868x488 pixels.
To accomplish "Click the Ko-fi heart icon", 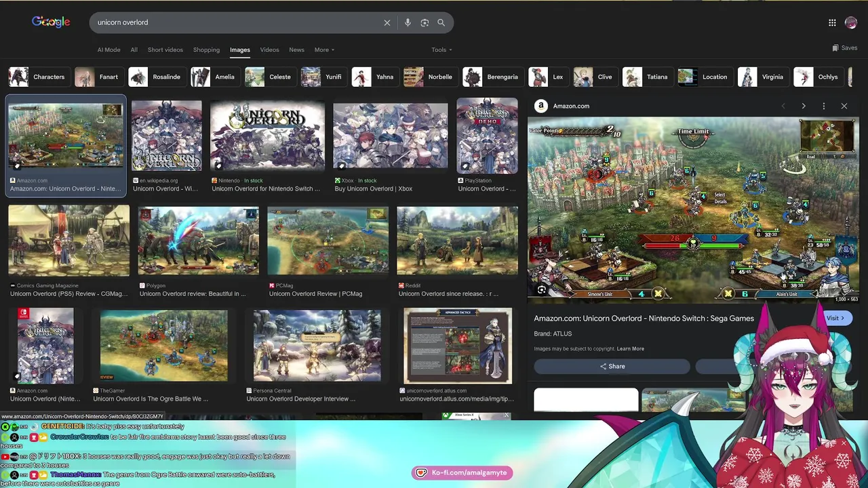I will (421, 472).
